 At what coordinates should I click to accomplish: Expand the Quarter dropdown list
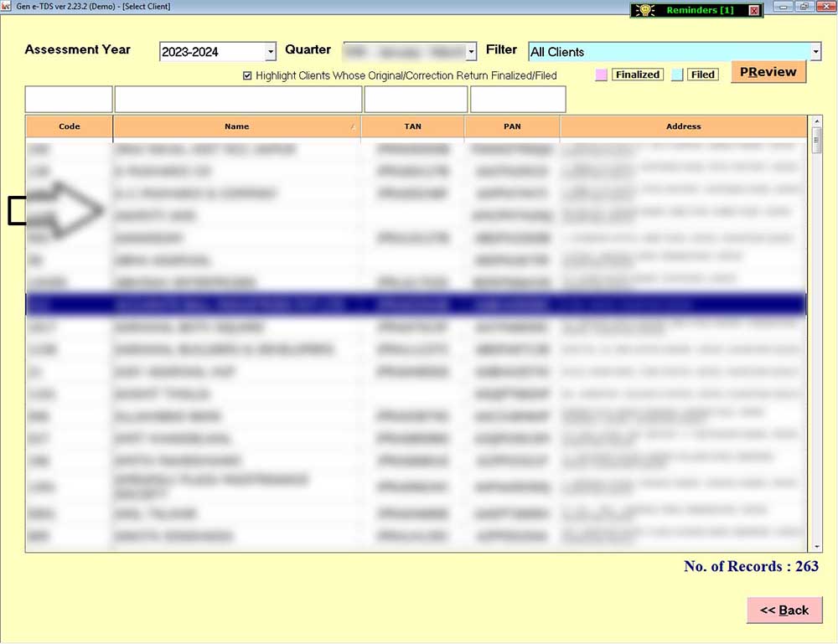471,52
